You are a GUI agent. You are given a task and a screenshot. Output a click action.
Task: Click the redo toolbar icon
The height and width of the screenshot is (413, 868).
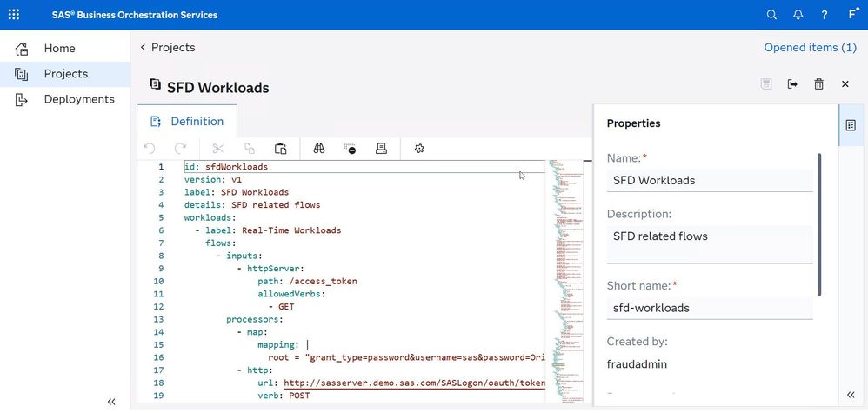tap(180, 149)
